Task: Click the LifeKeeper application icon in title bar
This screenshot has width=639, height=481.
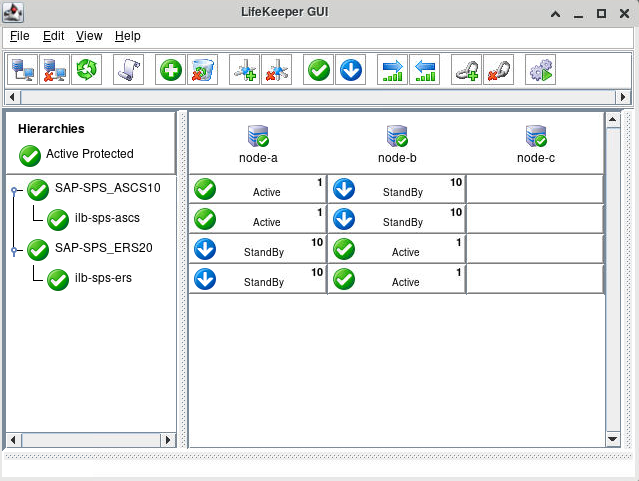Action: coord(13,12)
